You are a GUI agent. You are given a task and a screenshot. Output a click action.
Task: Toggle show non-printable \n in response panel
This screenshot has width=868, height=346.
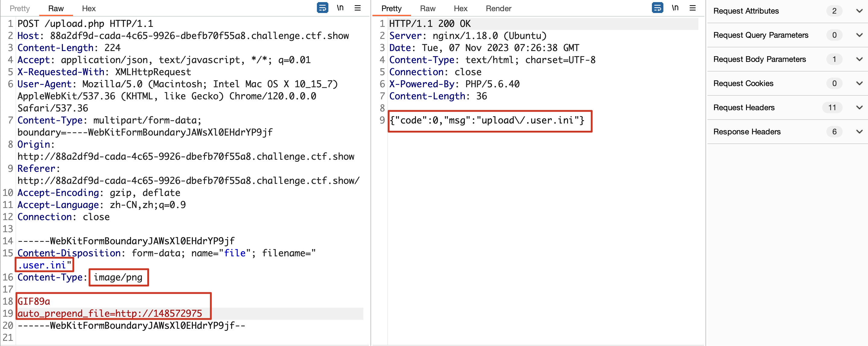pyautogui.click(x=675, y=8)
